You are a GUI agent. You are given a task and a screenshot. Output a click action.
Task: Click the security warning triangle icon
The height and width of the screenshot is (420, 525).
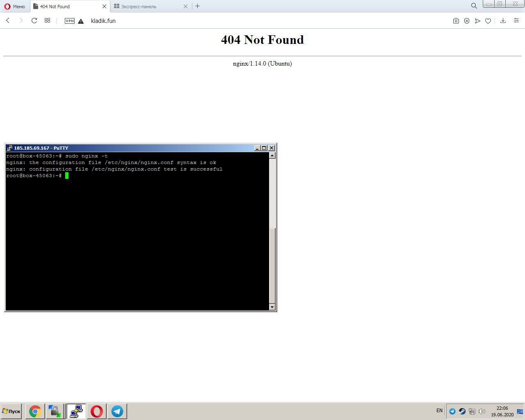coord(81,21)
